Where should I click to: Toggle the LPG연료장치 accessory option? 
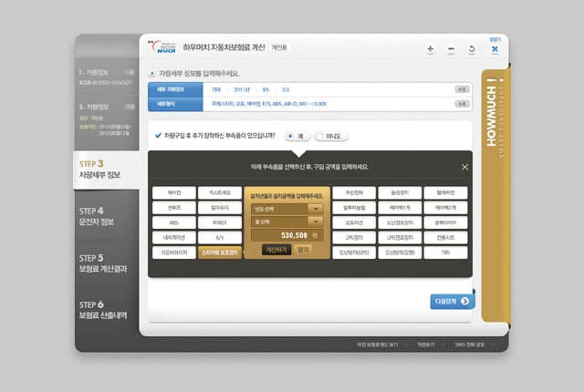coord(400,237)
